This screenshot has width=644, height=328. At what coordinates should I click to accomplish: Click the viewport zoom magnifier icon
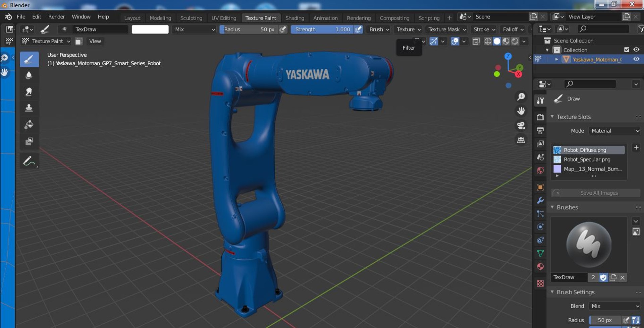521,97
